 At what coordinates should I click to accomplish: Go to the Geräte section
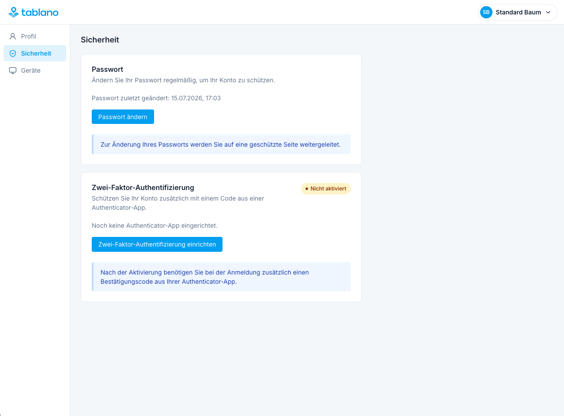click(35, 70)
